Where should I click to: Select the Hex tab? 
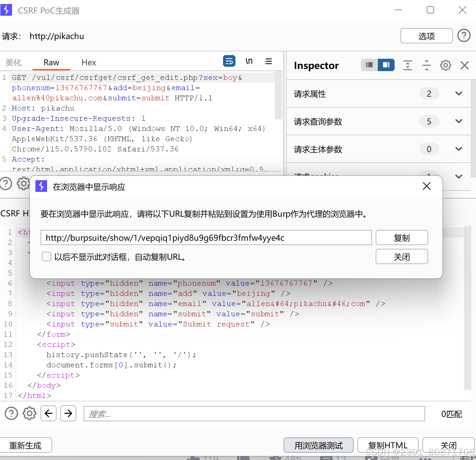point(89,62)
